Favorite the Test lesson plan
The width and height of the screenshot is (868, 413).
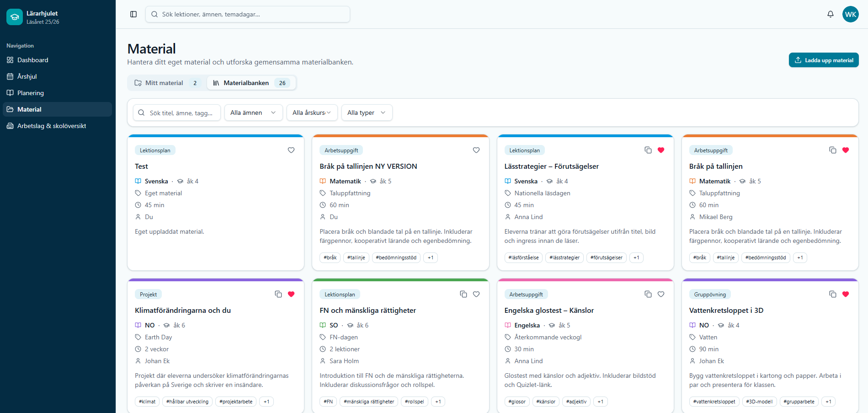point(291,150)
